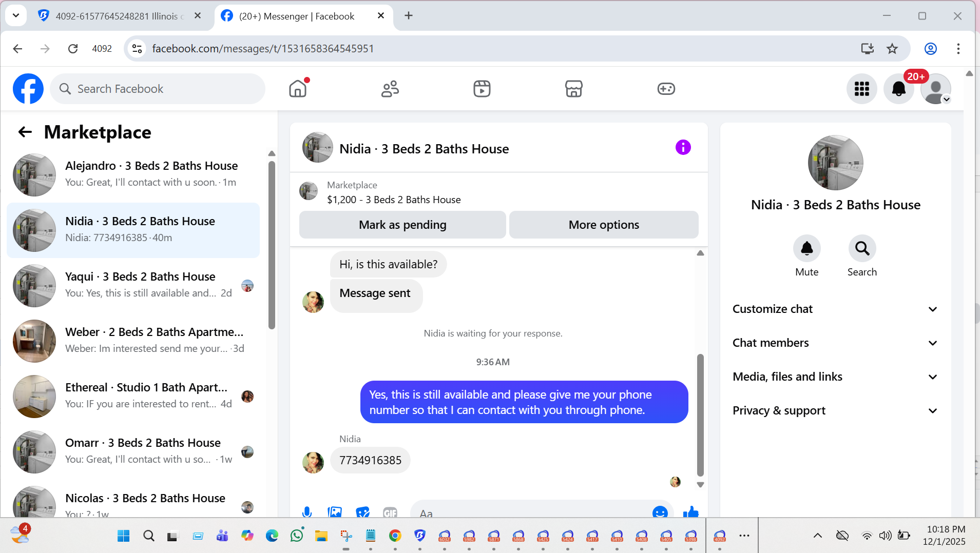
Task: Open the account profile dropdown
Action: point(936,89)
